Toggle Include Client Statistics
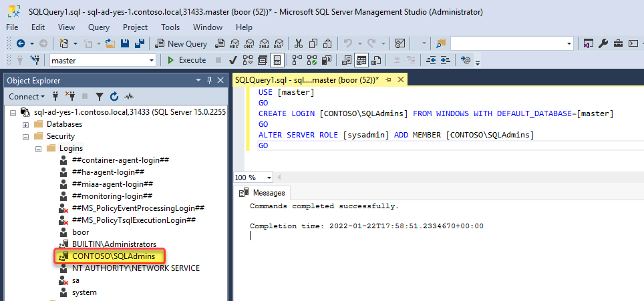The width and height of the screenshot is (644, 301). tap(327, 60)
